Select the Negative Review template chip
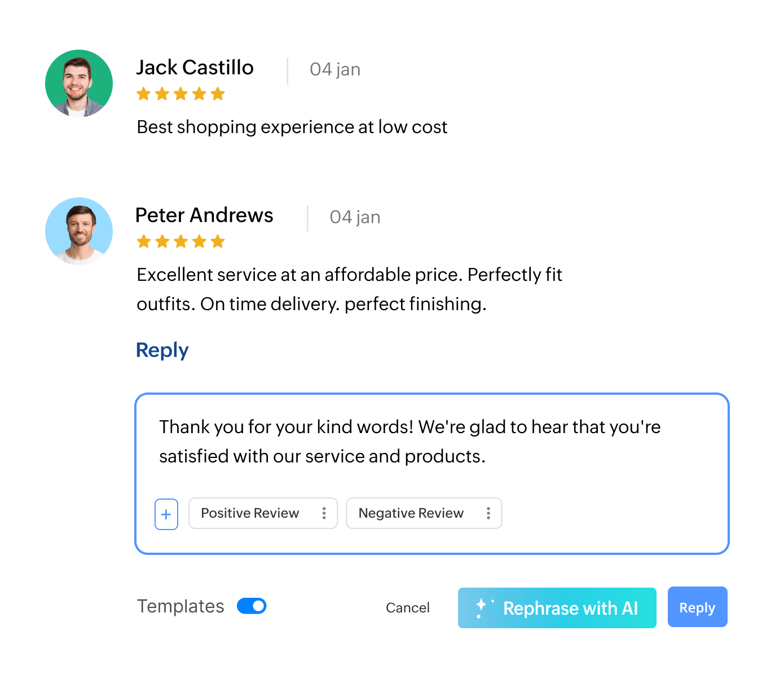The height and width of the screenshot is (688, 784). [411, 513]
